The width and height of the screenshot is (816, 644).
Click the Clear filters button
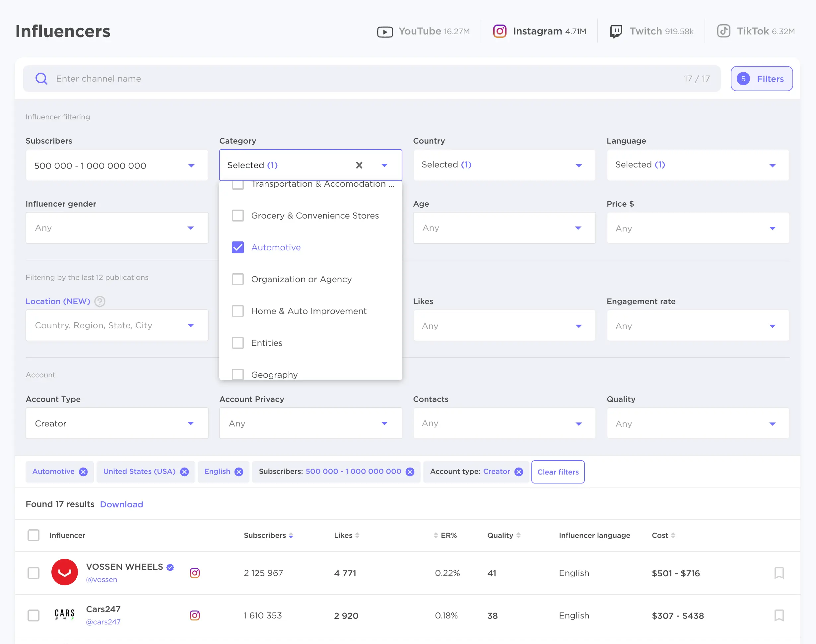(x=558, y=472)
